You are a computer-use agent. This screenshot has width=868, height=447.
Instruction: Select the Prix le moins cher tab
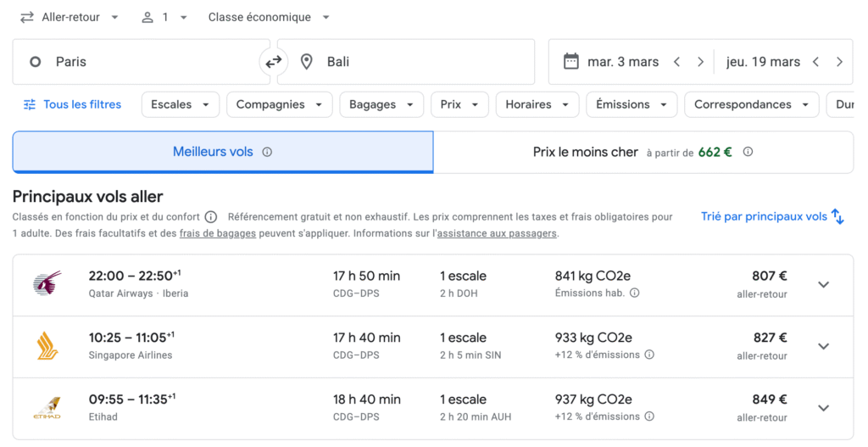pyautogui.click(x=643, y=152)
